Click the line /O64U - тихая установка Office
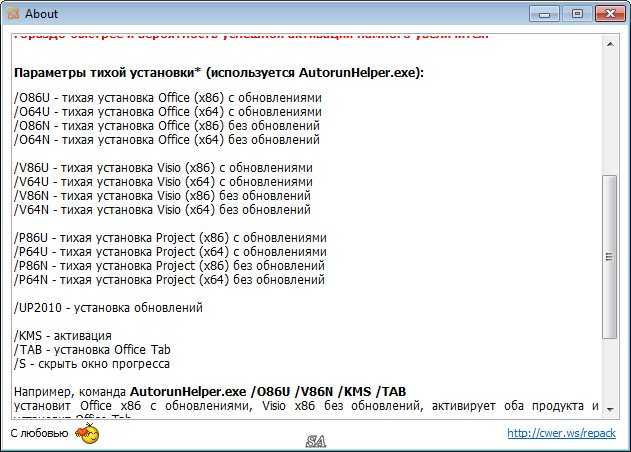 pos(168,111)
